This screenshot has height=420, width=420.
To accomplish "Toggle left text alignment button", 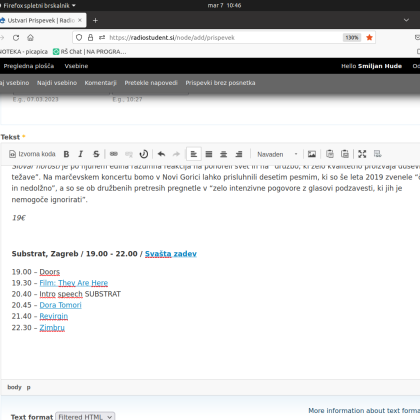I will (194, 154).
